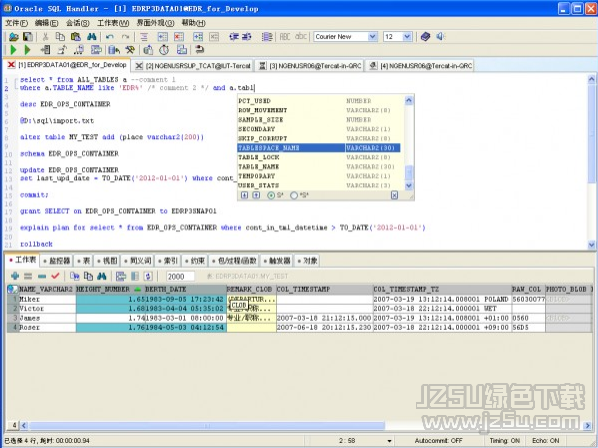
Task: Open the 工作表(W) menu
Action: [113, 23]
